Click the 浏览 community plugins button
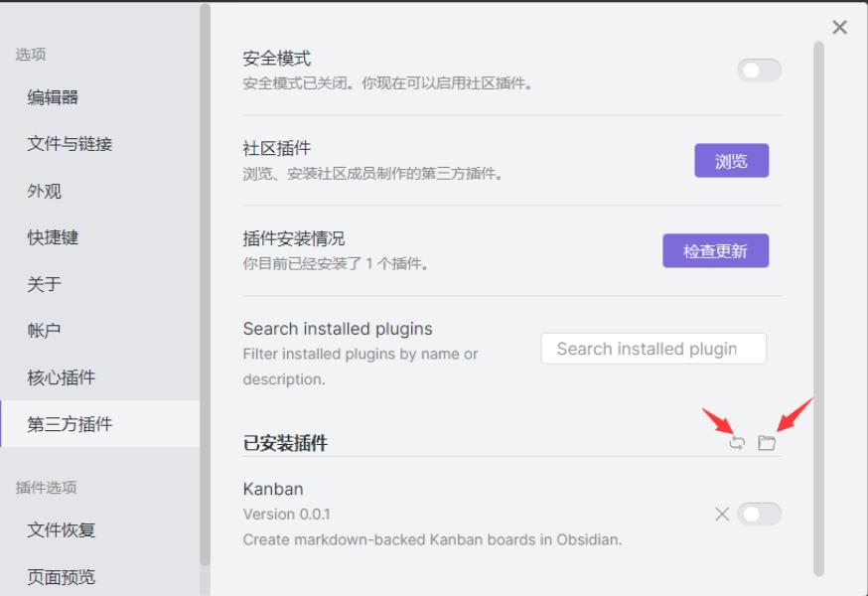Image resolution: width=868 pixels, height=596 pixels. click(x=731, y=161)
